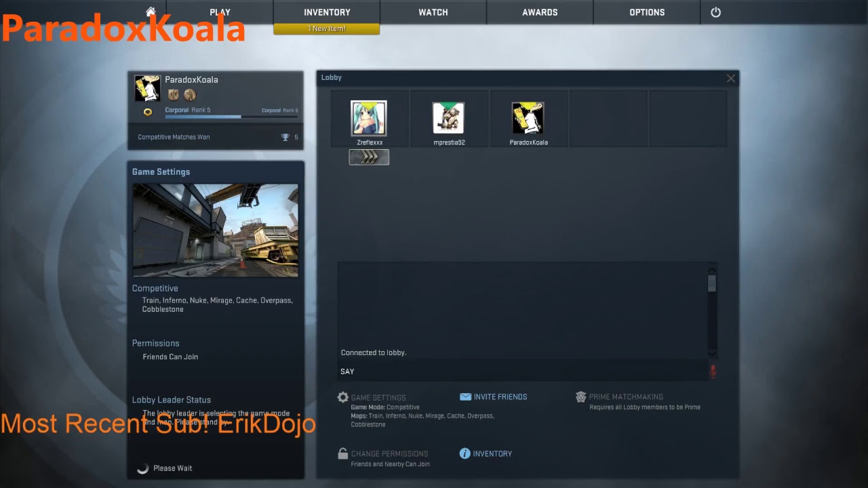868x488 pixels.
Task: Click the 'Game Mode: Competitive' line
Action: (x=385, y=407)
